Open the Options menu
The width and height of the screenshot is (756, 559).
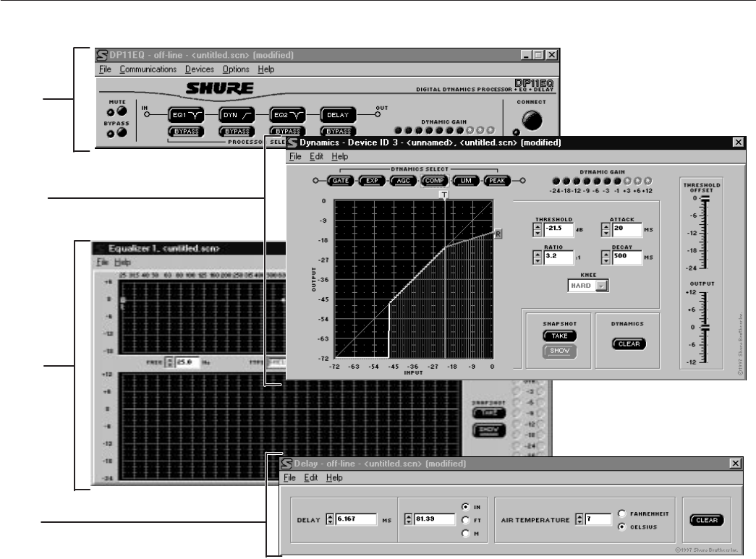[236, 69]
